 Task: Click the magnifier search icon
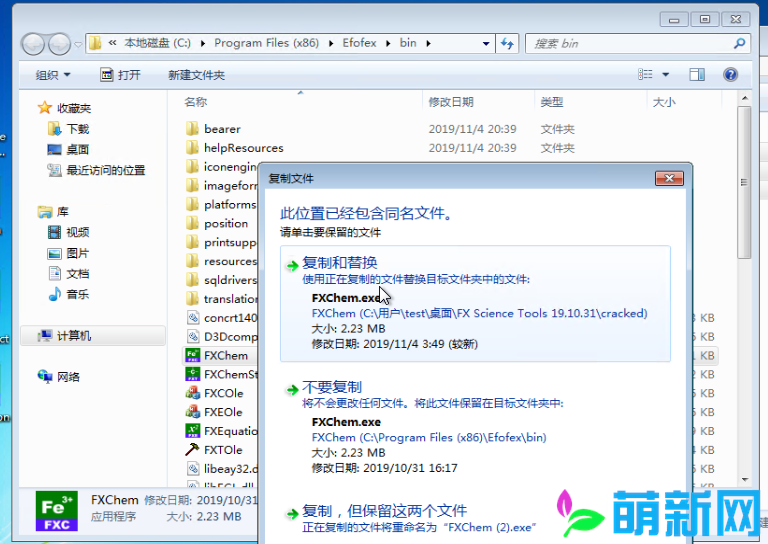click(x=740, y=44)
